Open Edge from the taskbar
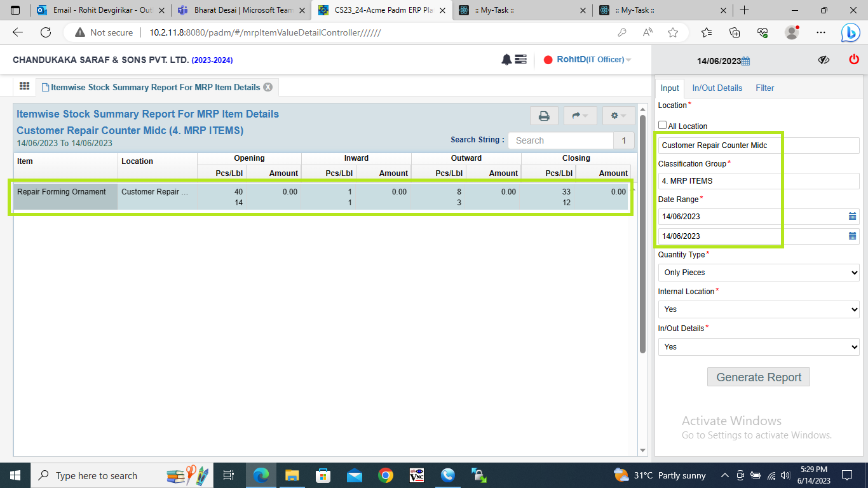Image resolution: width=868 pixels, height=488 pixels. point(261,475)
